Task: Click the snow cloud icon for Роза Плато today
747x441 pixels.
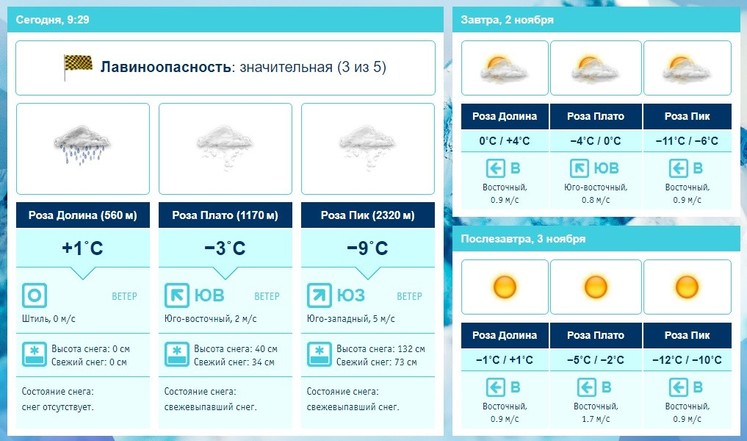Action: (224, 144)
